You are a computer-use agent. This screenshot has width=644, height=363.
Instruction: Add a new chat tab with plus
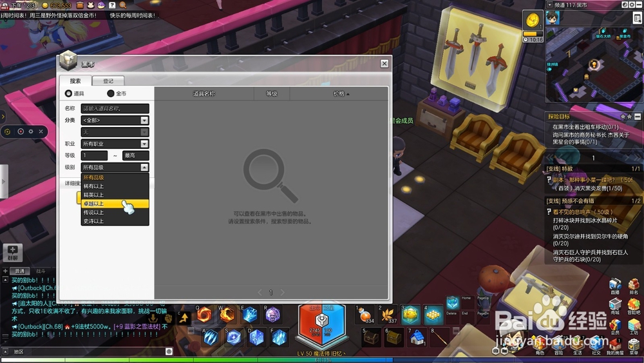tap(5, 271)
